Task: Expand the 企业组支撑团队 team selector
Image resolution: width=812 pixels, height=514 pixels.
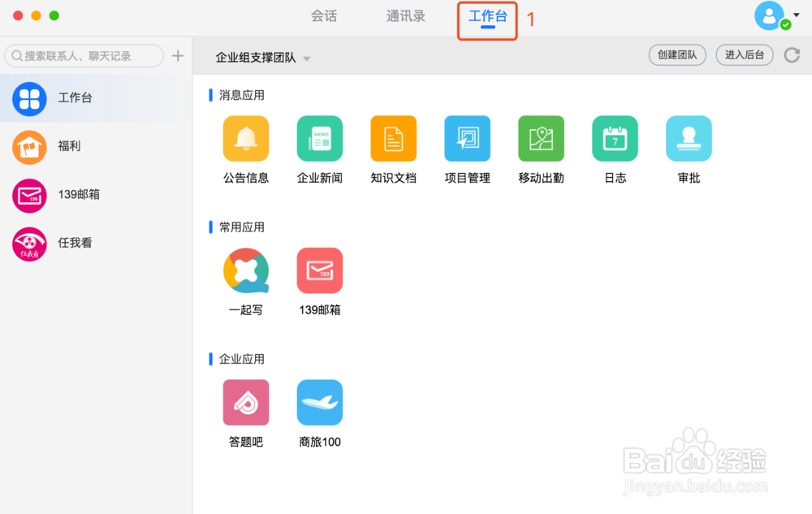Action: pyautogui.click(x=307, y=58)
